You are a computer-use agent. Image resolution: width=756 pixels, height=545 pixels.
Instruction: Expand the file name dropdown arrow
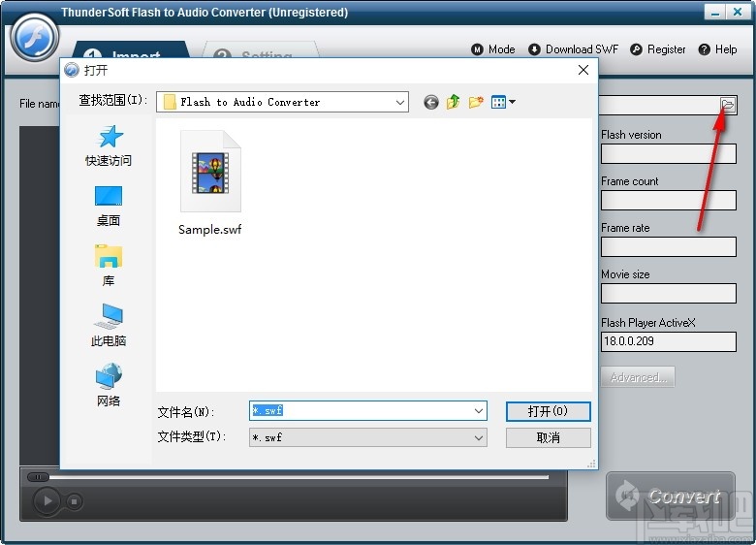[478, 411]
